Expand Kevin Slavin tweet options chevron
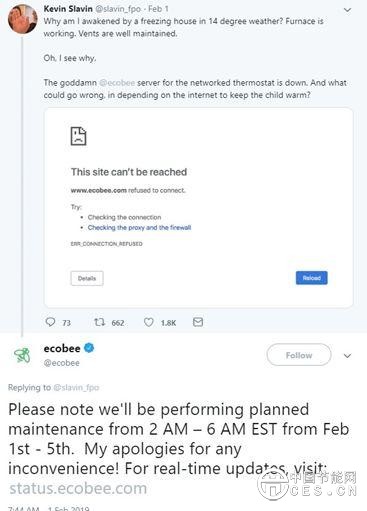The width and height of the screenshot is (367, 511). coord(347,10)
